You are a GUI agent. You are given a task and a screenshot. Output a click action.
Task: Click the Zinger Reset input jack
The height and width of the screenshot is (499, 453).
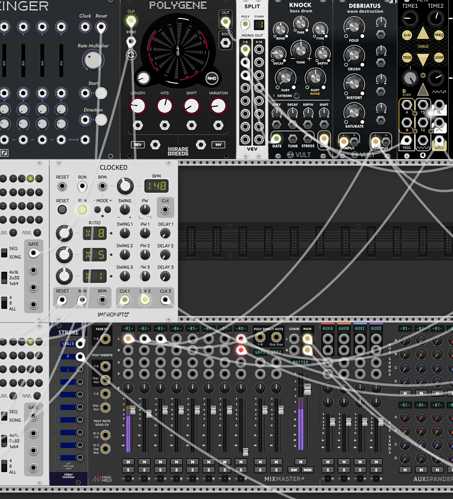coord(101,27)
